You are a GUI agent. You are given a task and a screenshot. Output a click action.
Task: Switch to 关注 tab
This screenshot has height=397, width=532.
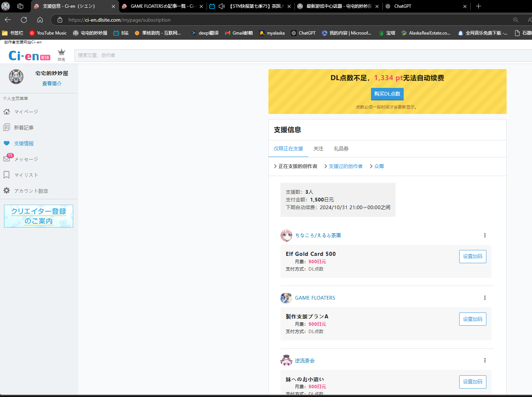pyautogui.click(x=318, y=149)
